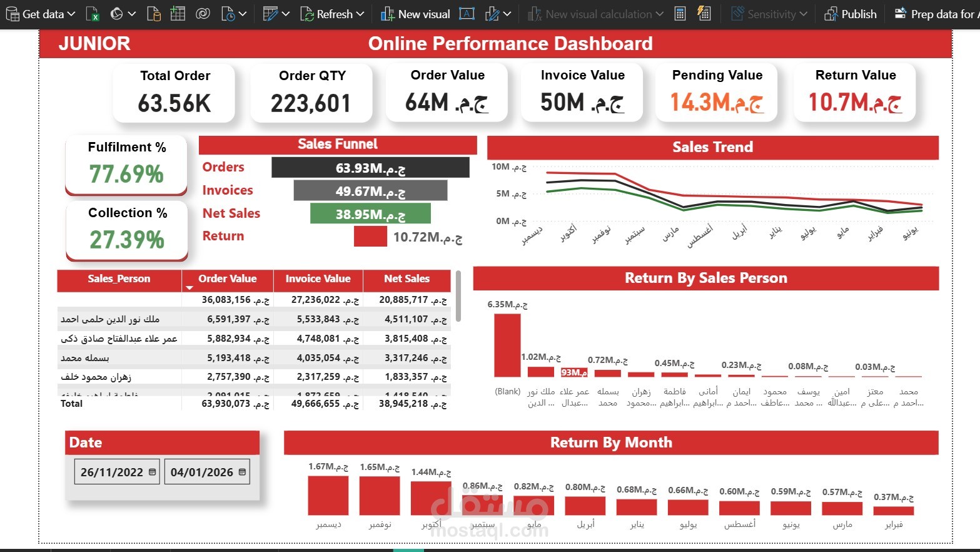980x552 pixels.
Task: Expand the OneLake data hub dropdown arrow
Action: point(131,14)
